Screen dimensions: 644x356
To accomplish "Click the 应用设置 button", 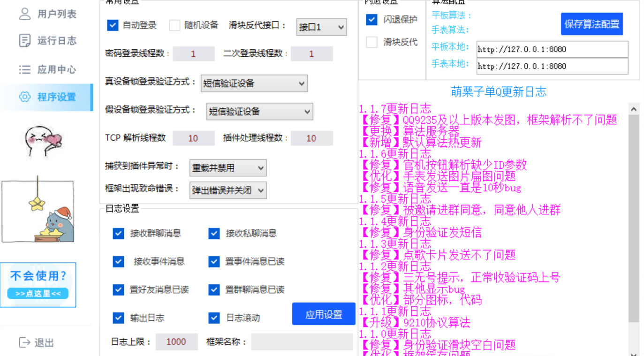I will pos(324,314).
